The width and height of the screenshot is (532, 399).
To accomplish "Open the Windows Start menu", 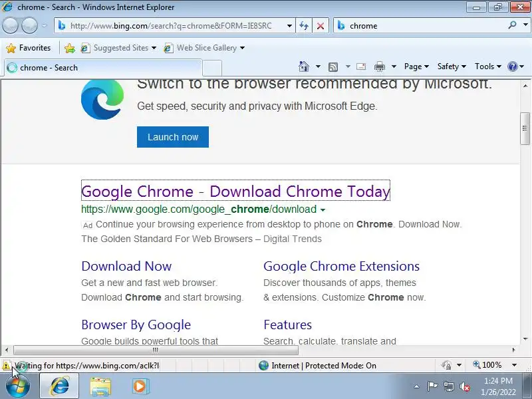I will point(17,386).
